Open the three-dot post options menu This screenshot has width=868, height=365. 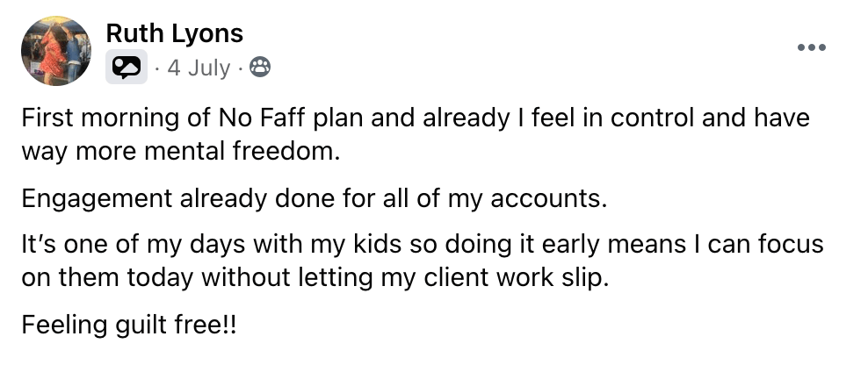812,47
